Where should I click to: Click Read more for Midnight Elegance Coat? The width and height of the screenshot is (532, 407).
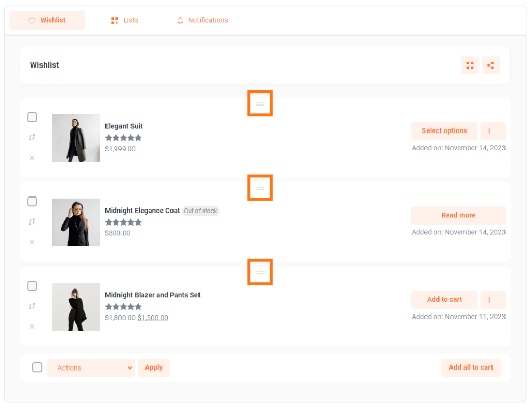458,215
